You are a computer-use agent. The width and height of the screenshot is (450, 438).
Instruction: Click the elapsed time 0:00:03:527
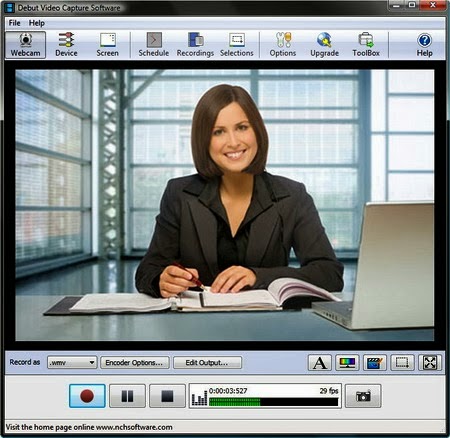[x=228, y=391]
